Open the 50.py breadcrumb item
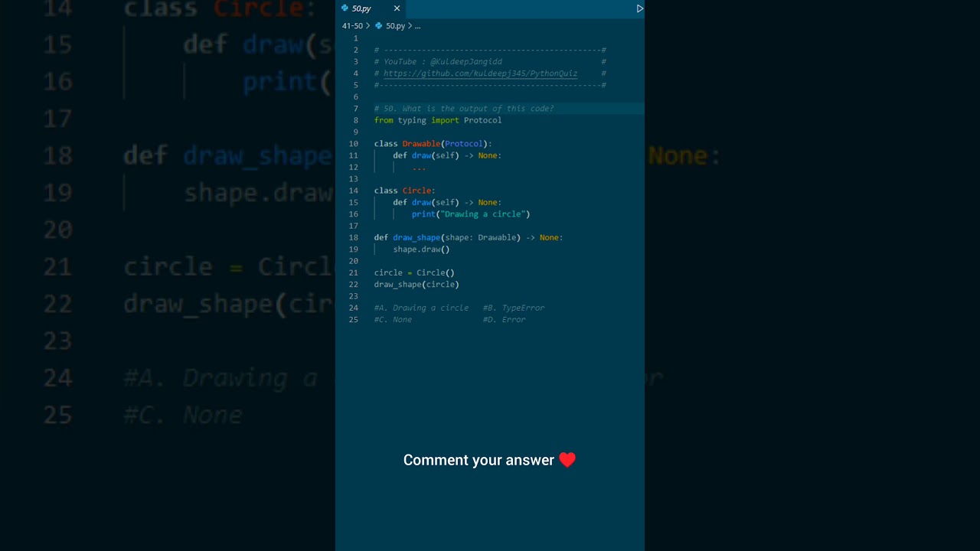 click(x=395, y=26)
